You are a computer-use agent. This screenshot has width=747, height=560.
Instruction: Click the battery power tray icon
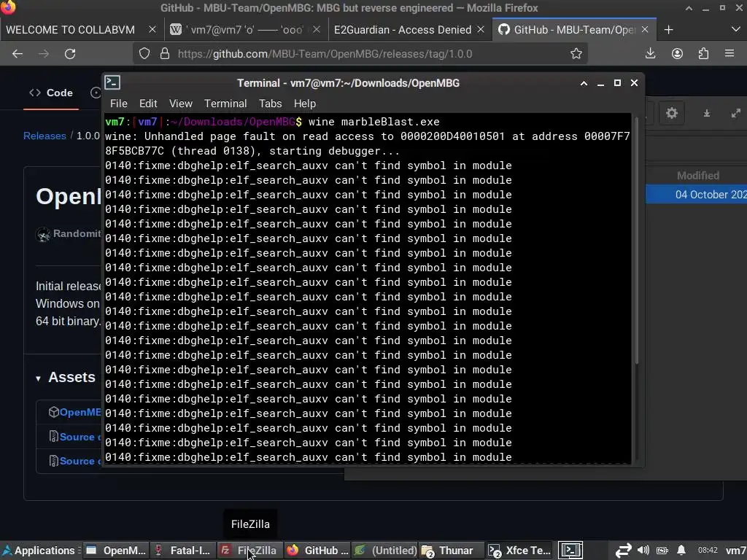click(x=662, y=551)
